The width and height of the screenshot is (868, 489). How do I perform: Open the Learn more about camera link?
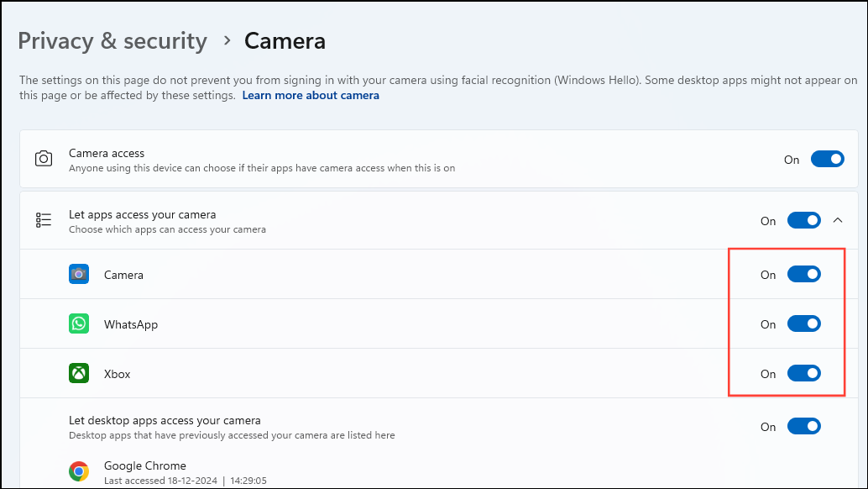pos(311,96)
